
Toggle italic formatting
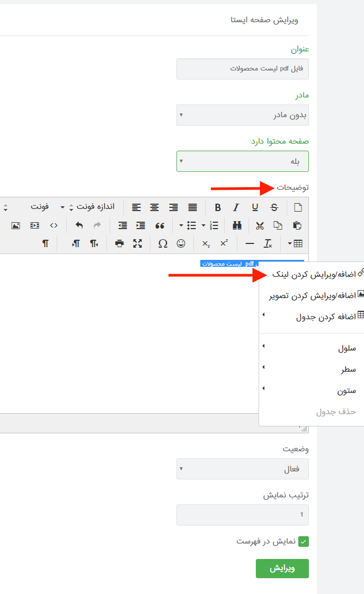point(236,207)
